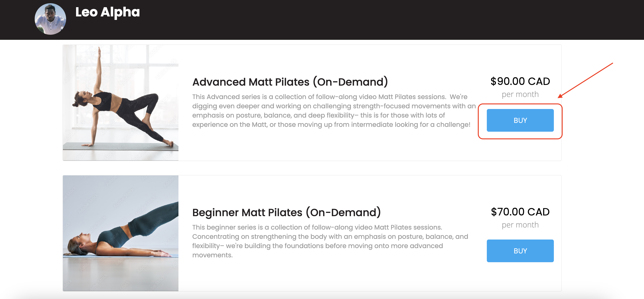Click the $70.00 CAD price

point(520,212)
